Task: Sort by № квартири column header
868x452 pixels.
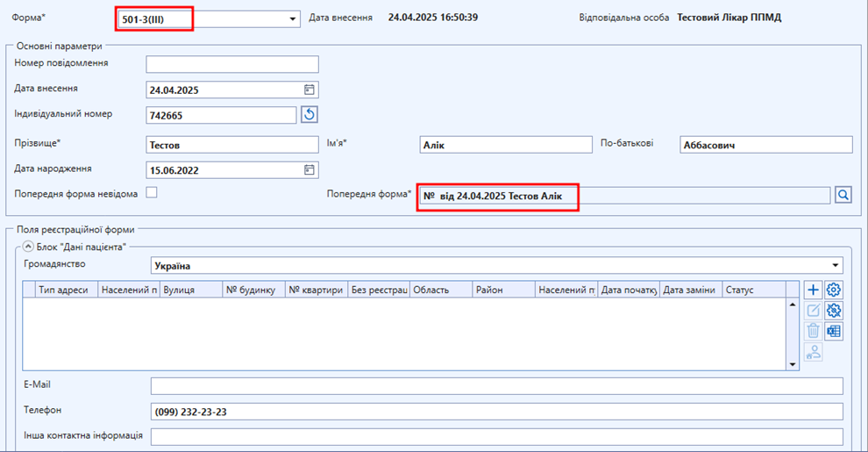Action: tap(317, 290)
